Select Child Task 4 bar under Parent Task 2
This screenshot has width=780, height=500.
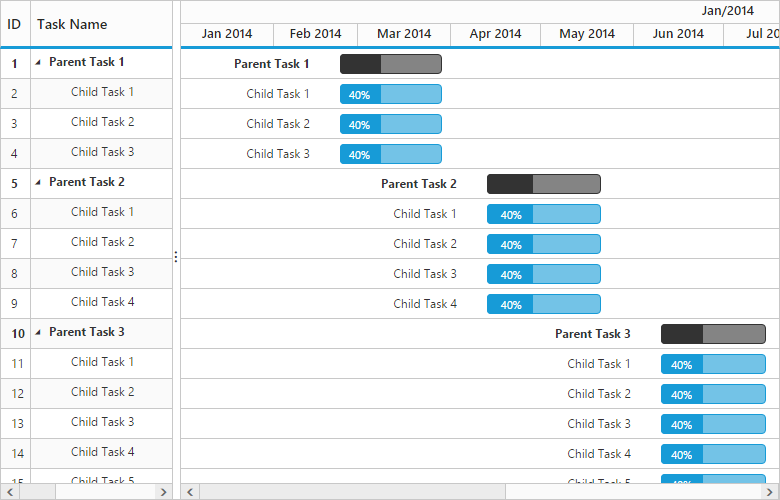click(x=543, y=304)
